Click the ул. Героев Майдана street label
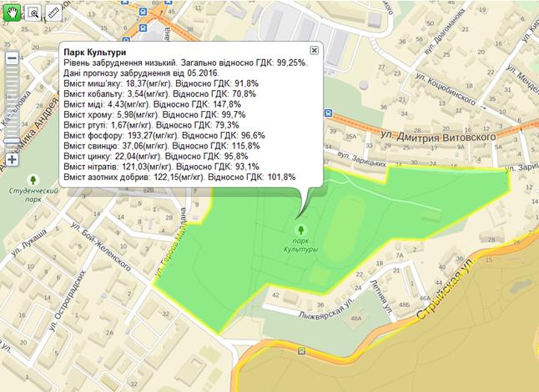 point(170,242)
